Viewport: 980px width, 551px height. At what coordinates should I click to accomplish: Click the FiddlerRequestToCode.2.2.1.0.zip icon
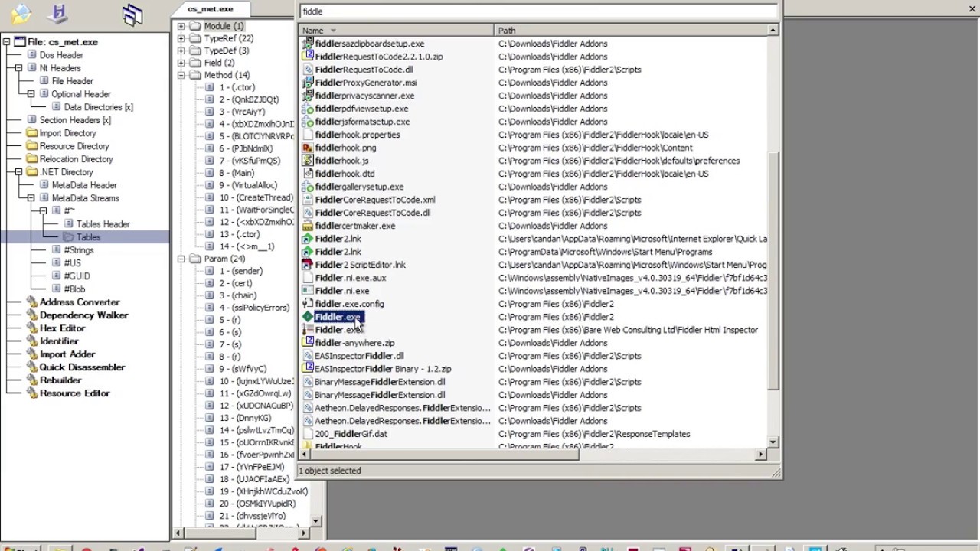tap(308, 57)
